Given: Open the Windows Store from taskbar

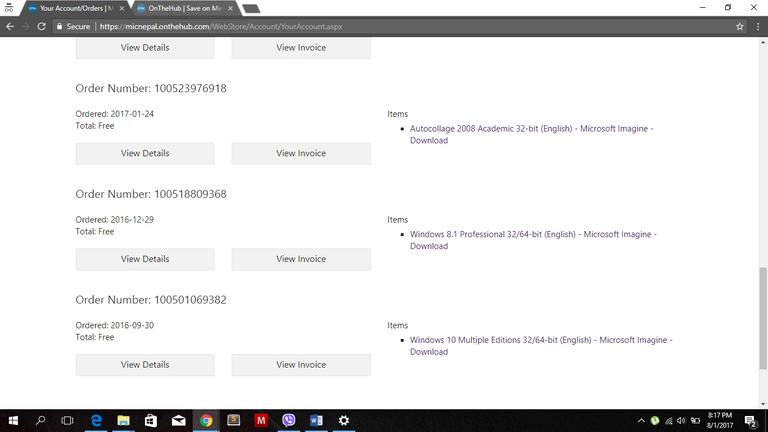Looking at the screenshot, I should click(x=151, y=421).
